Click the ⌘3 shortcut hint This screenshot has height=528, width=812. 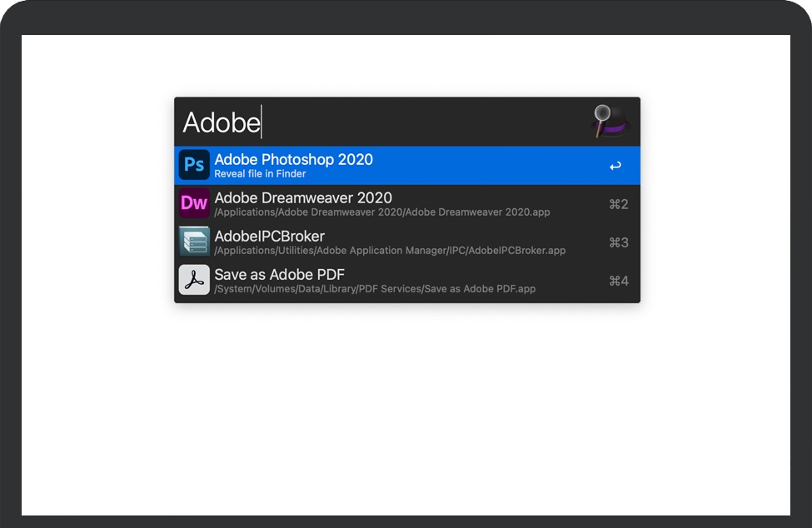click(618, 242)
